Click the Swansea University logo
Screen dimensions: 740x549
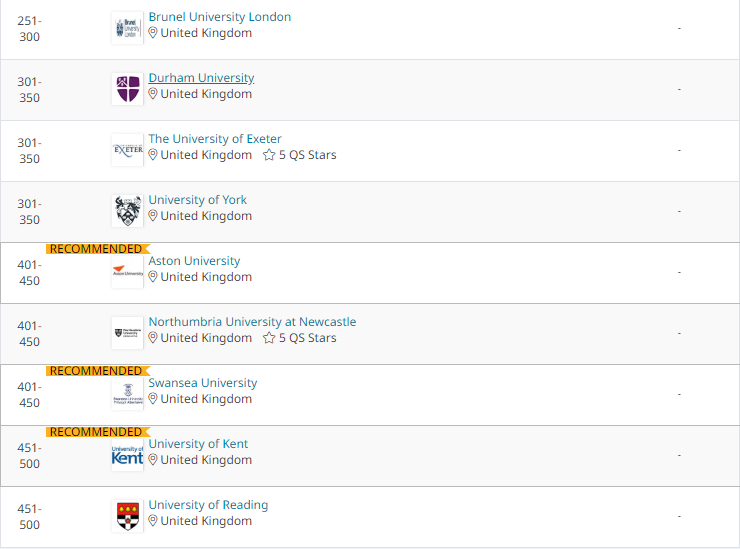127,394
